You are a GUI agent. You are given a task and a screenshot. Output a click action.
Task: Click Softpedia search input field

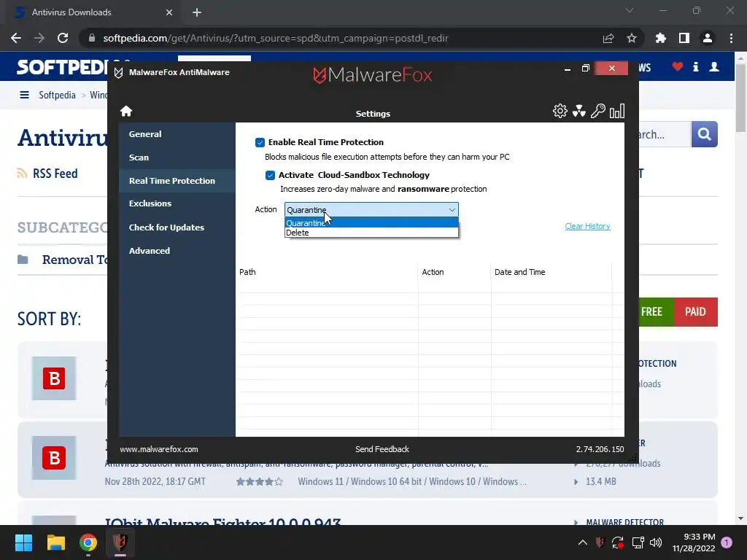coord(665,134)
